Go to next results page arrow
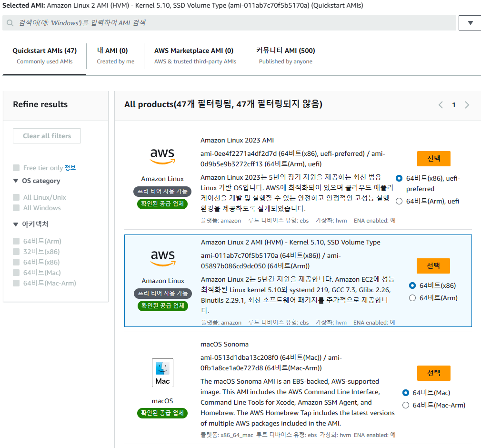The height and width of the screenshot is (448, 481). click(467, 105)
